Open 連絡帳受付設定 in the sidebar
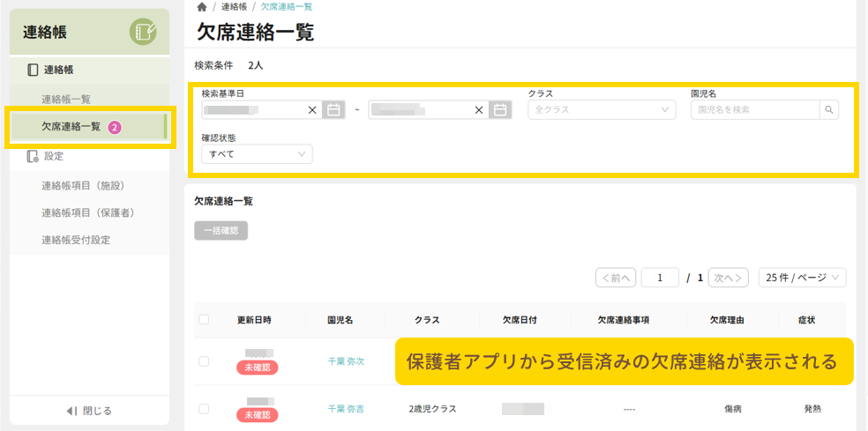 pyautogui.click(x=76, y=240)
